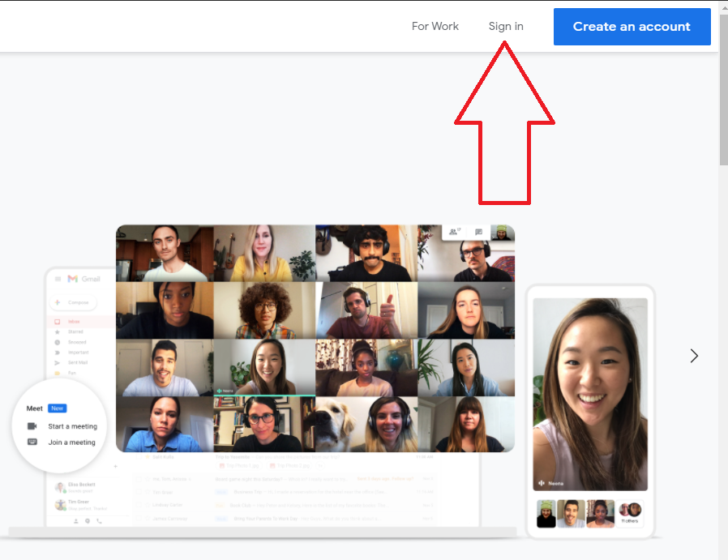Open the hamburger menu in Gmail mockup
The image size is (728, 560).
[x=58, y=279]
